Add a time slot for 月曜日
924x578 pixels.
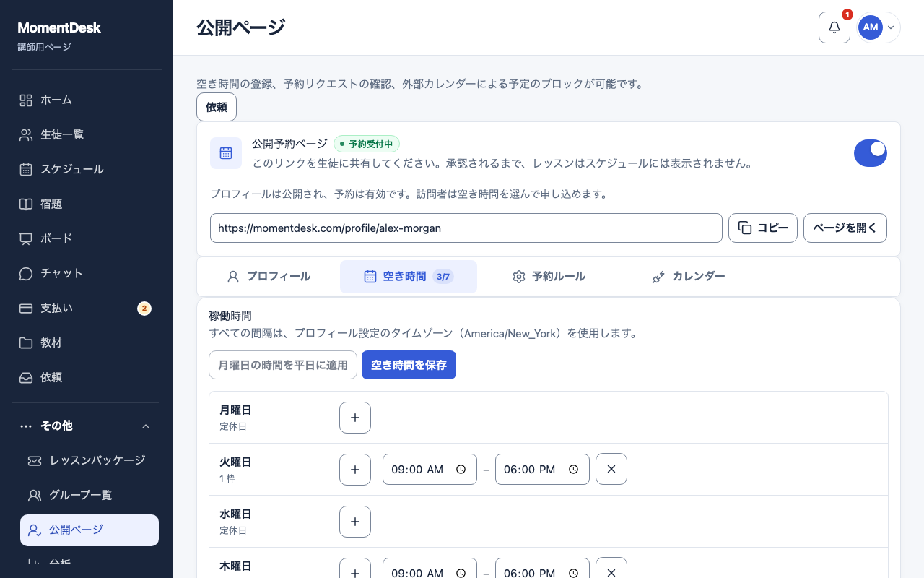[x=355, y=418]
